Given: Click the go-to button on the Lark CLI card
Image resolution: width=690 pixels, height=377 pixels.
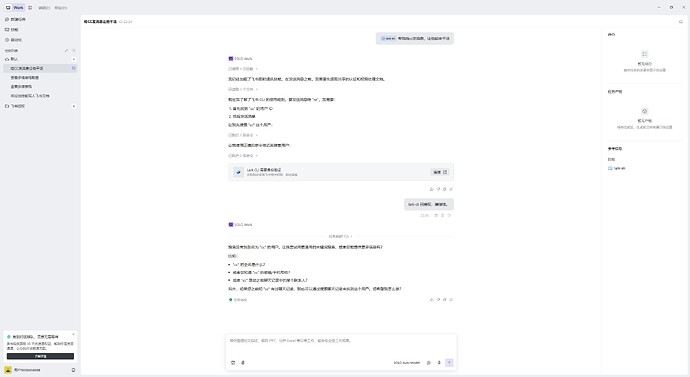Looking at the screenshot, I should point(440,172).
